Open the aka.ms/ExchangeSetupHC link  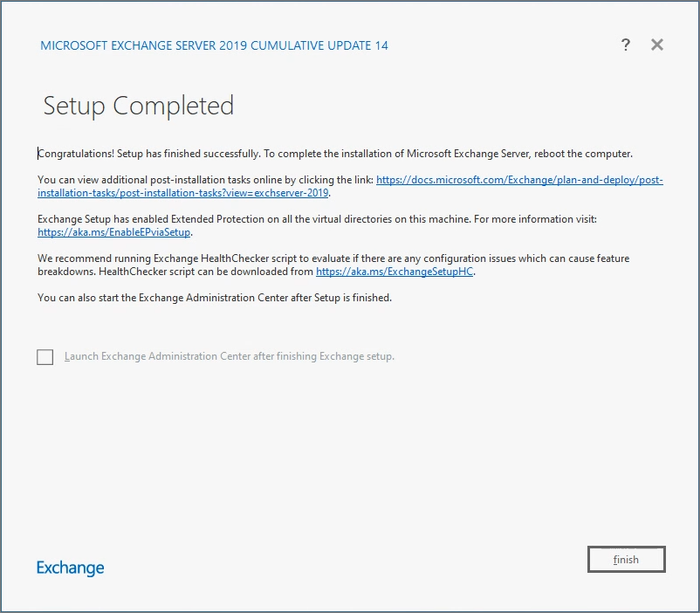click(x=395, y=272)
